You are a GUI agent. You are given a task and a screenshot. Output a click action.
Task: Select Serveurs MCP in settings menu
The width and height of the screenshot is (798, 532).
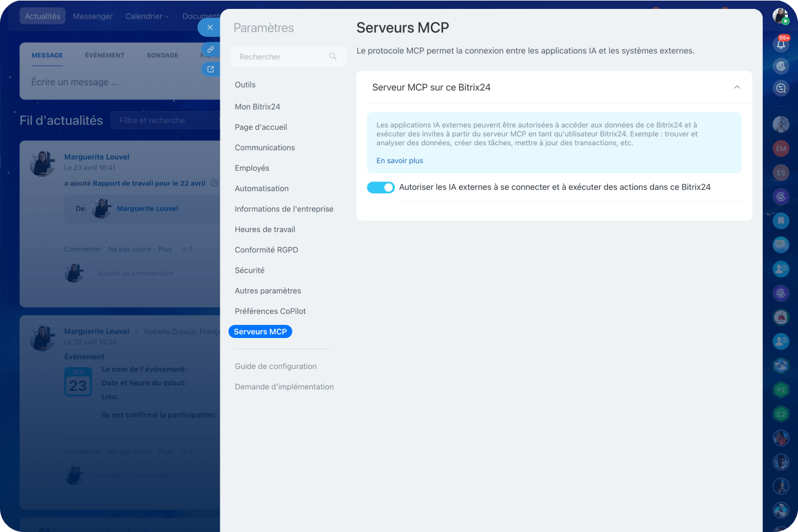[260, 331]
